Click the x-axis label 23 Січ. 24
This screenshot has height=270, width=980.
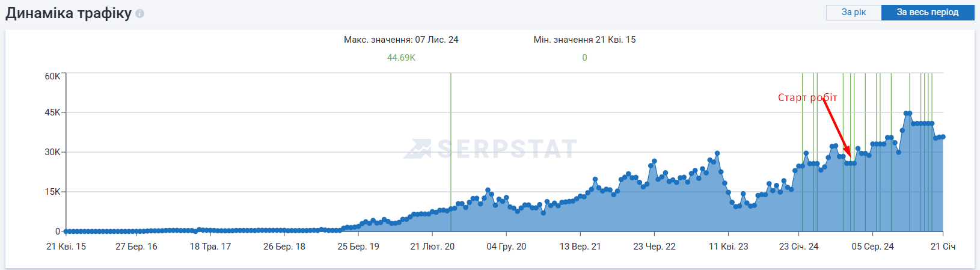point(799,247)
